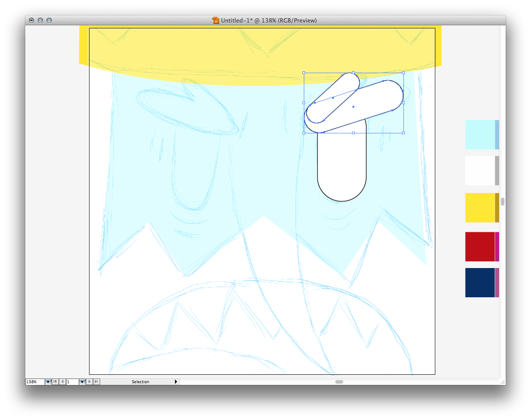Image resolution: width=531 pixels, height=420 pixels.
Task: Open the zoom level dropdown arrow
Action: pos(48,381)
